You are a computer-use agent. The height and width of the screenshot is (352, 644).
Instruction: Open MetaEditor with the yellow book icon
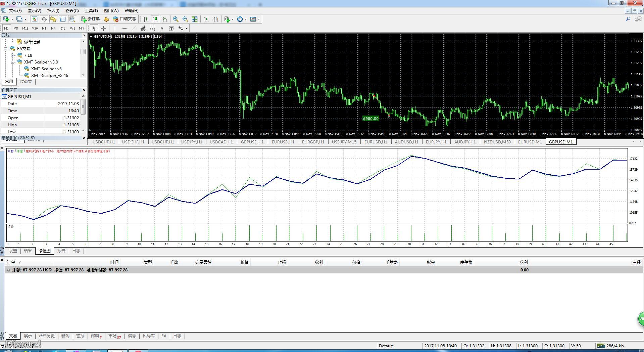click(106, 19)
